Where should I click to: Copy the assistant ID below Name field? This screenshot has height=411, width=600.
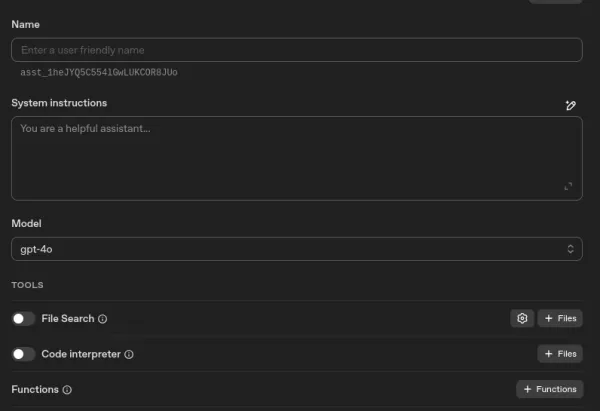coord(99,72)
